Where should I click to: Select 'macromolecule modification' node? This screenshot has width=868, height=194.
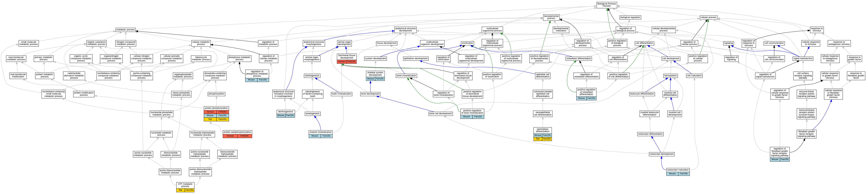click(x=18, y=76)
